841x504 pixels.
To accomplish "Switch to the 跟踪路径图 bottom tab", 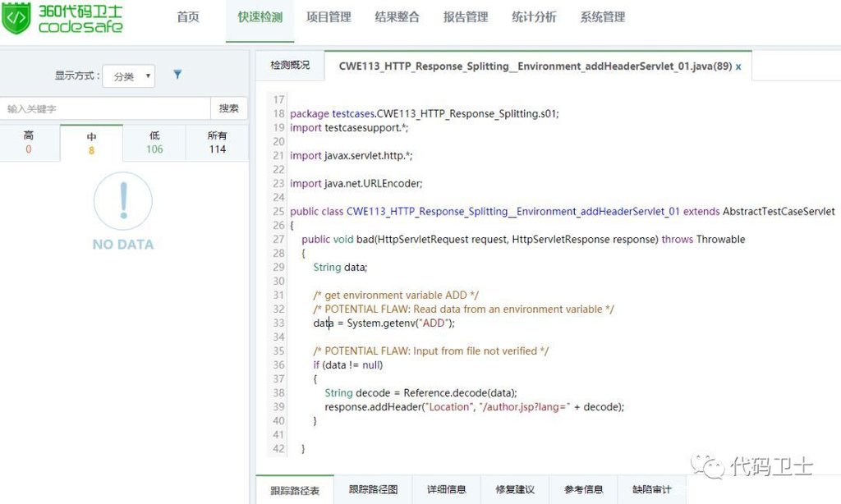I will point(373,490).
